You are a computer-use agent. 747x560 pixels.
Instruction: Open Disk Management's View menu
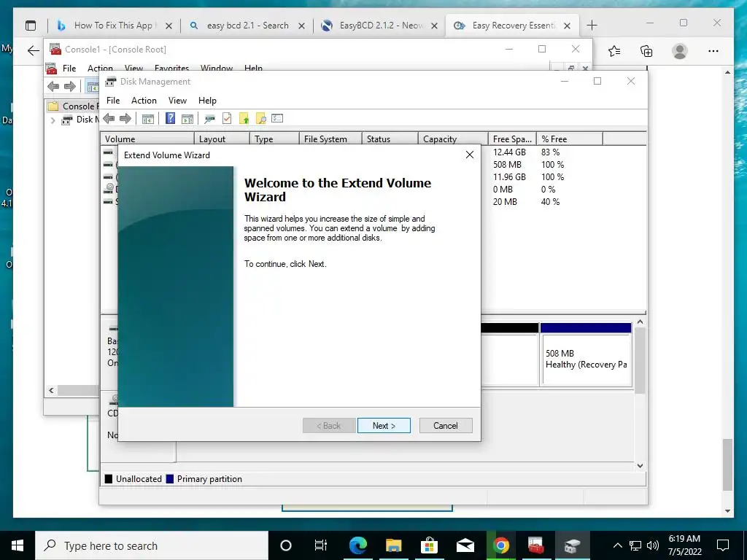(177, 101)
